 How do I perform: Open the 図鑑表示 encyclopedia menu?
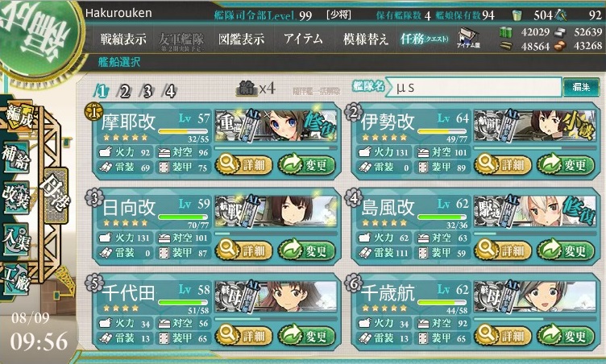click(x=241, y=39)
